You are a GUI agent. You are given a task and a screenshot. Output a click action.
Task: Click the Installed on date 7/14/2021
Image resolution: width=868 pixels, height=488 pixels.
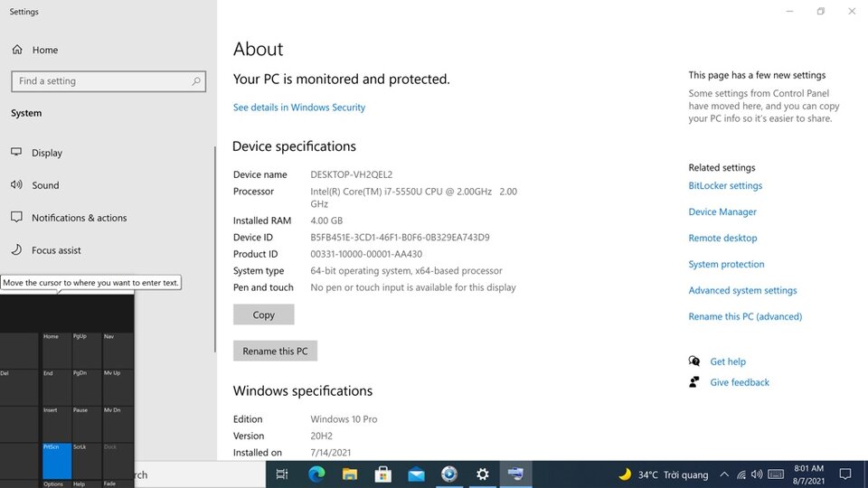click(x=331, y=453)
